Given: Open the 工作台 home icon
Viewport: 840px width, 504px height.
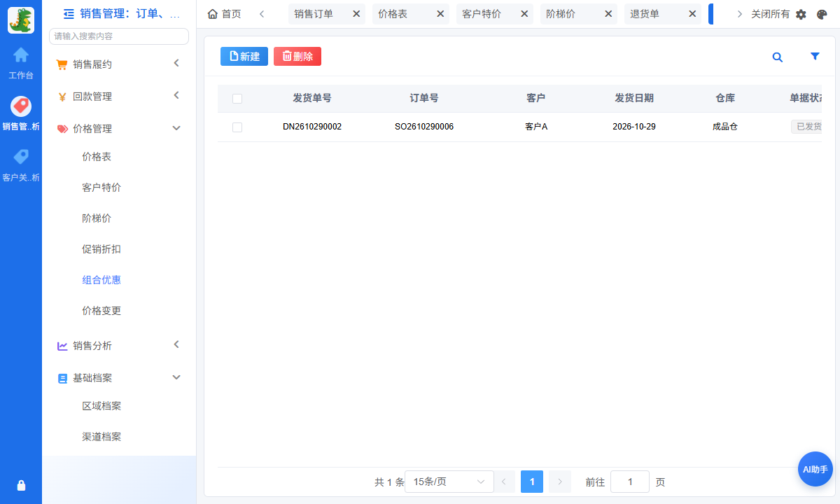Looking at the screenshot, I should click(x=21, y=55).
